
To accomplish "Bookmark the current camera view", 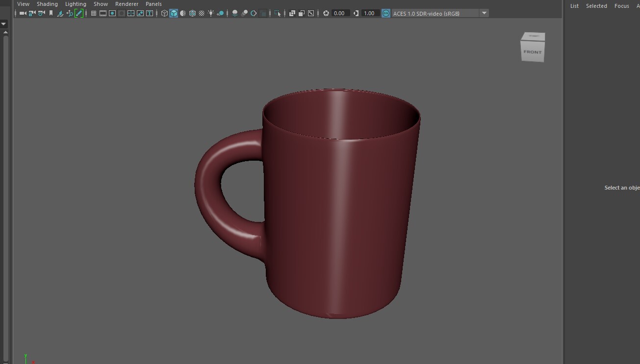I will point(50,13).
